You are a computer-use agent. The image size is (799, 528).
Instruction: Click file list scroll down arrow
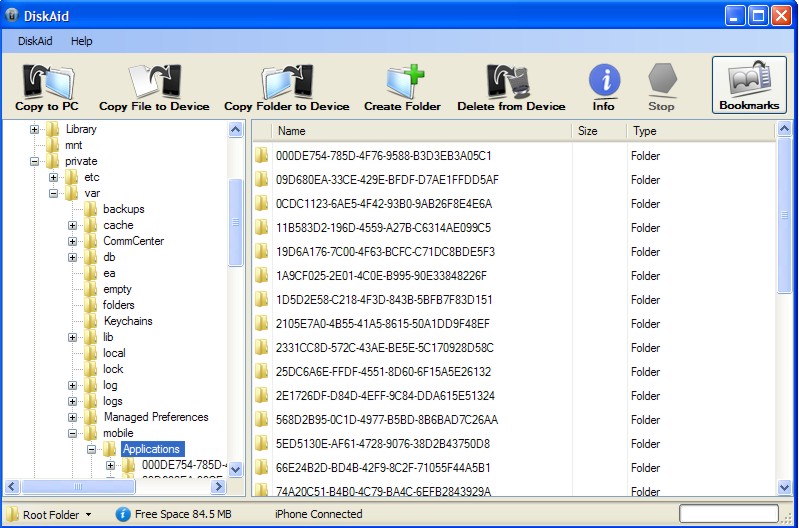click(x=785, y=488)
